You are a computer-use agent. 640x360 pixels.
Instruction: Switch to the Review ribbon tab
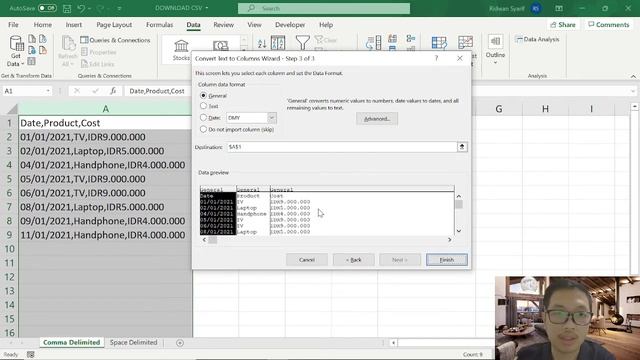[x=224, y=25]
